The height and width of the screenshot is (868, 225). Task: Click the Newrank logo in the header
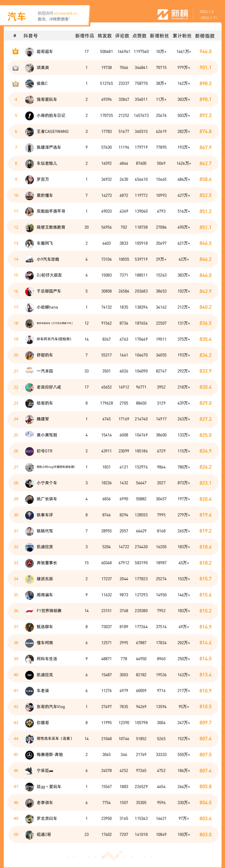pyautogui.click(x=173, y=14)
